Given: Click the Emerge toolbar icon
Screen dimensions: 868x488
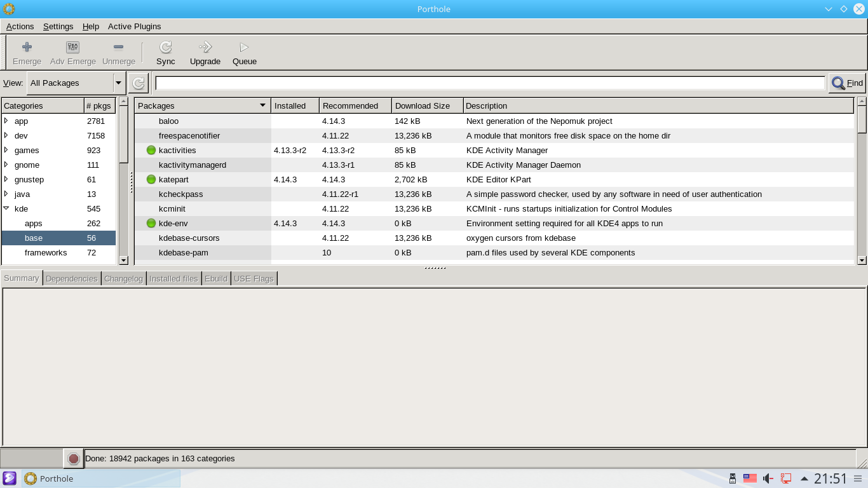Looking at the screenshot, I should tap(27, 47).
